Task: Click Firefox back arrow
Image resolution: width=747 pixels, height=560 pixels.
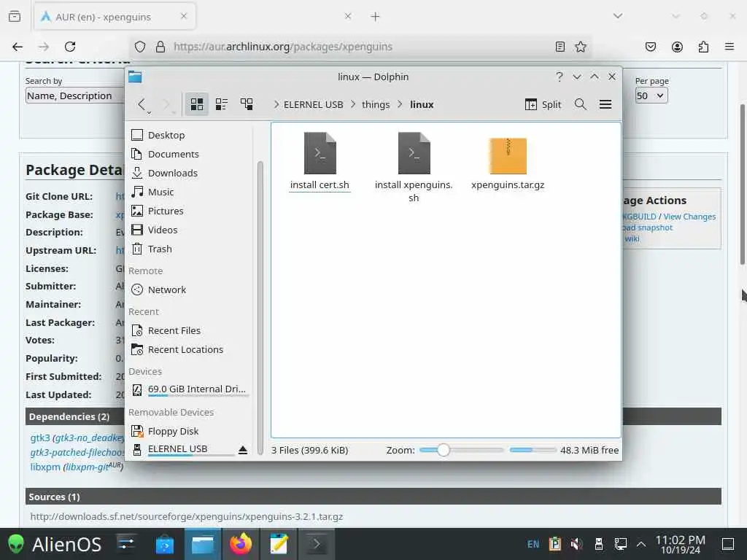Action: (18, 47)
